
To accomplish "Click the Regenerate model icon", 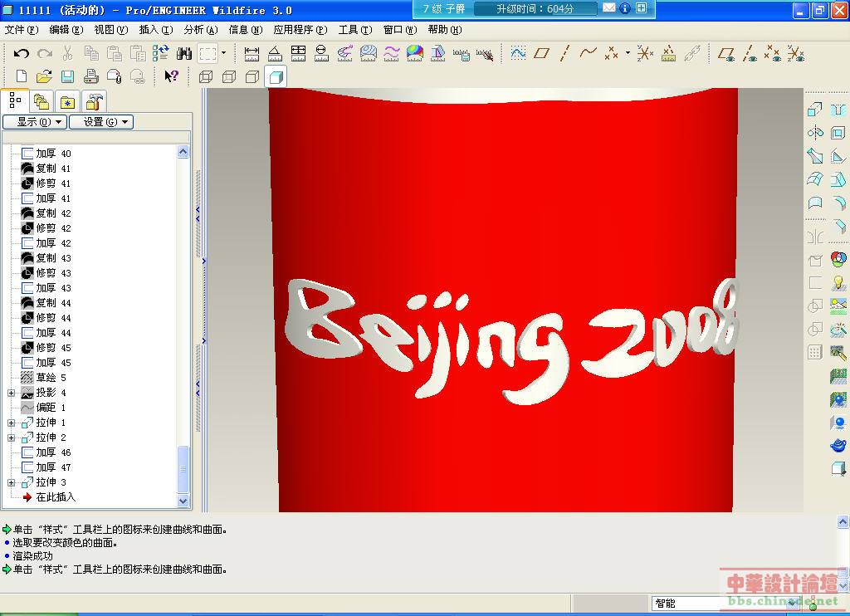I will click(160, 53).
